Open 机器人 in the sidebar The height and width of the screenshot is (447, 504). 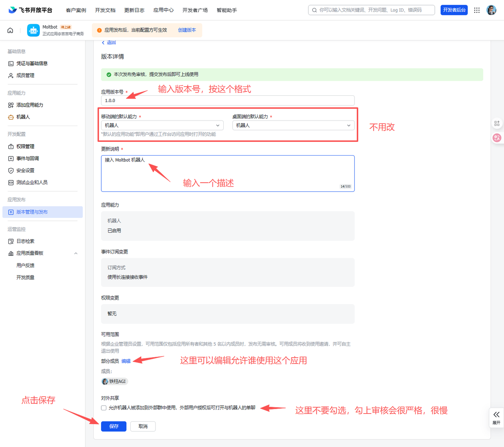pos(23,117)
